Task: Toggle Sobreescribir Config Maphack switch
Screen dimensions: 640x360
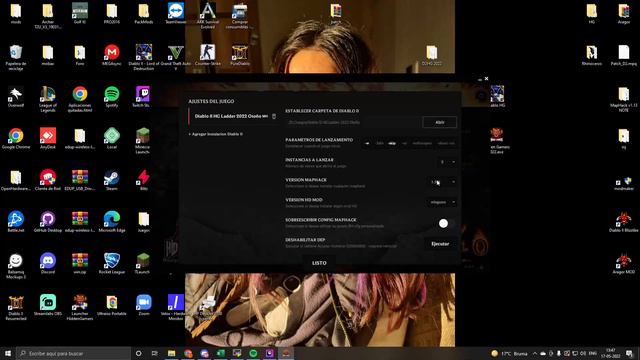Action: (x=446, y=223)
